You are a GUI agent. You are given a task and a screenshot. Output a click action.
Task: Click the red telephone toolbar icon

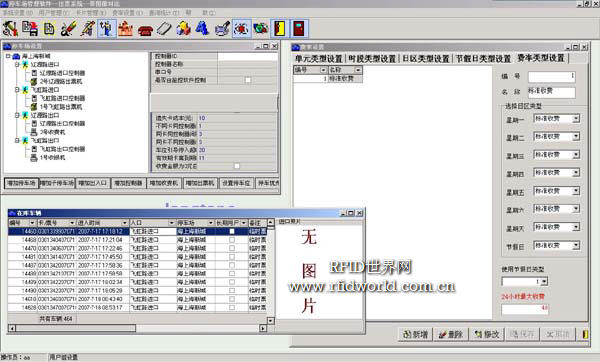point(145,29)
